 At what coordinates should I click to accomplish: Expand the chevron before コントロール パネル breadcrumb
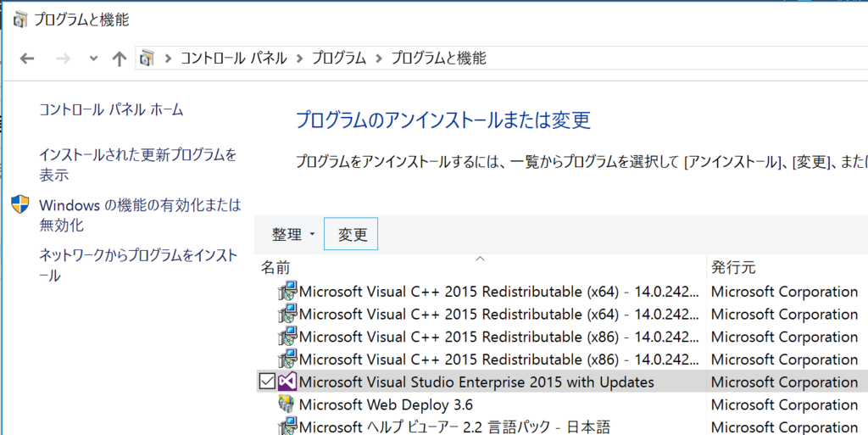point(169,58)
